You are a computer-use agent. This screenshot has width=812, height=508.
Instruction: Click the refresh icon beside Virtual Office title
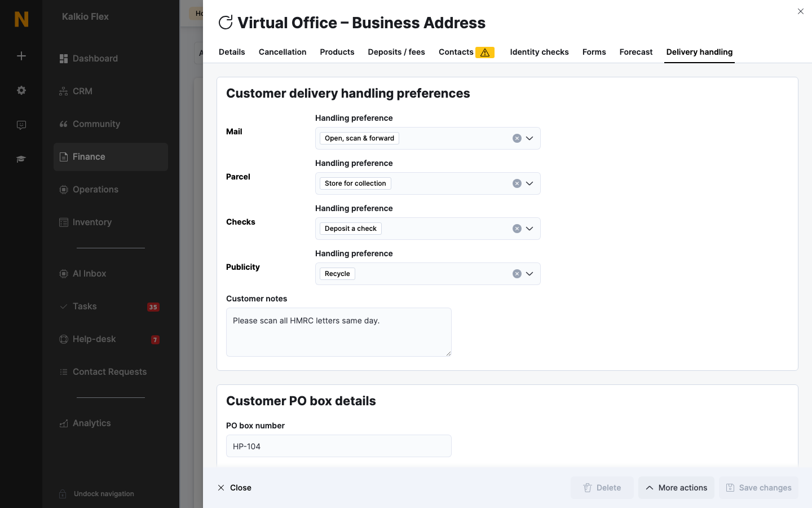[226, 23]
